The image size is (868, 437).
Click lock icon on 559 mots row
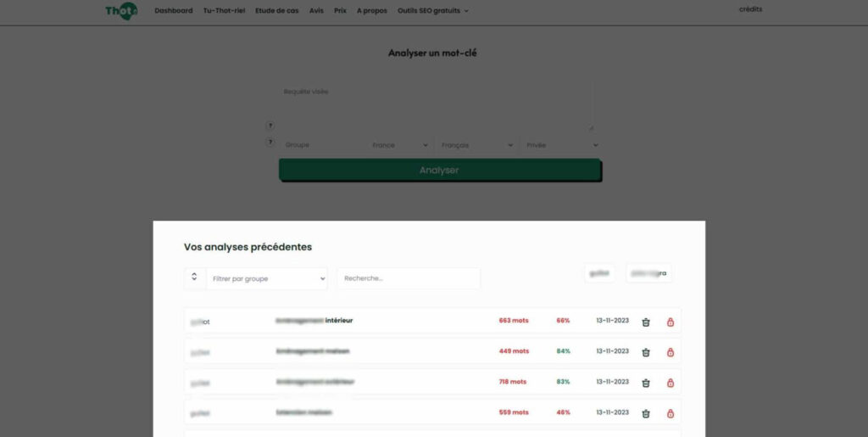click(670, 413)
